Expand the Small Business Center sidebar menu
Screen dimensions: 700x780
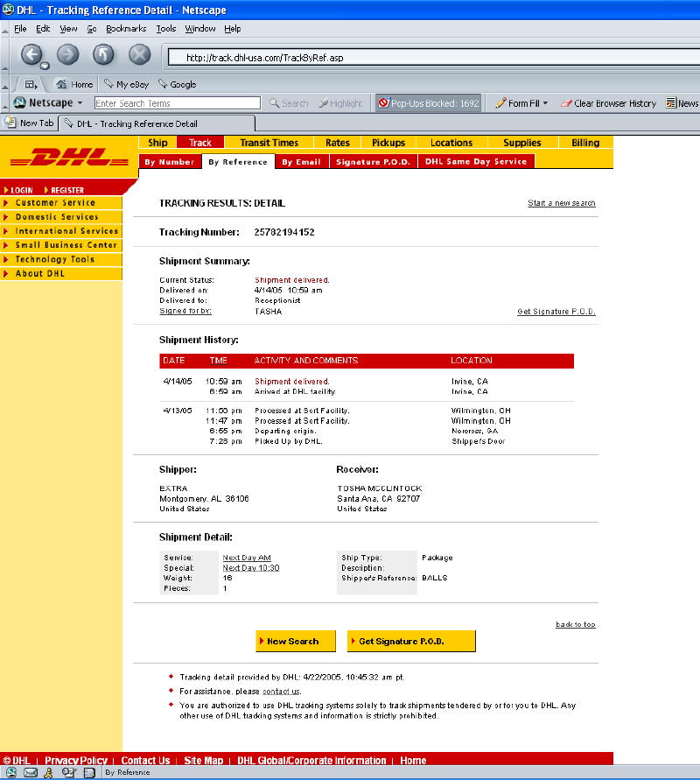(x=61, y=245)
